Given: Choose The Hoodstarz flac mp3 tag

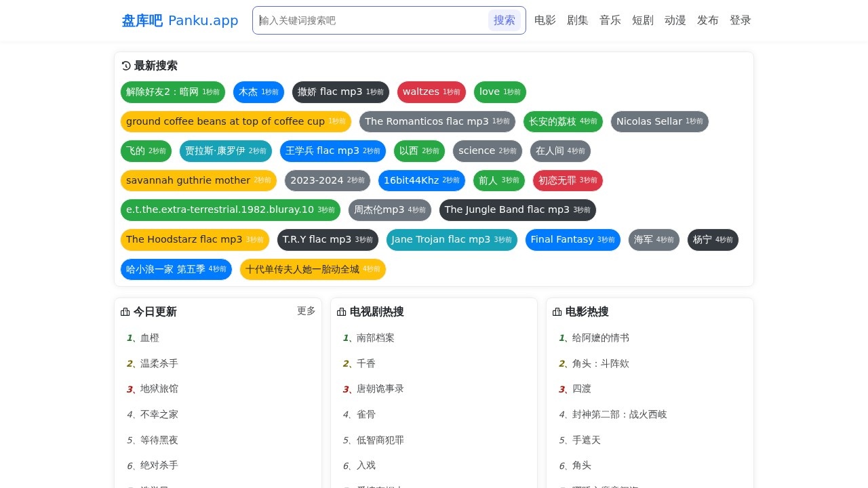Looking at the screenshot, I should [x=195, y=240].
